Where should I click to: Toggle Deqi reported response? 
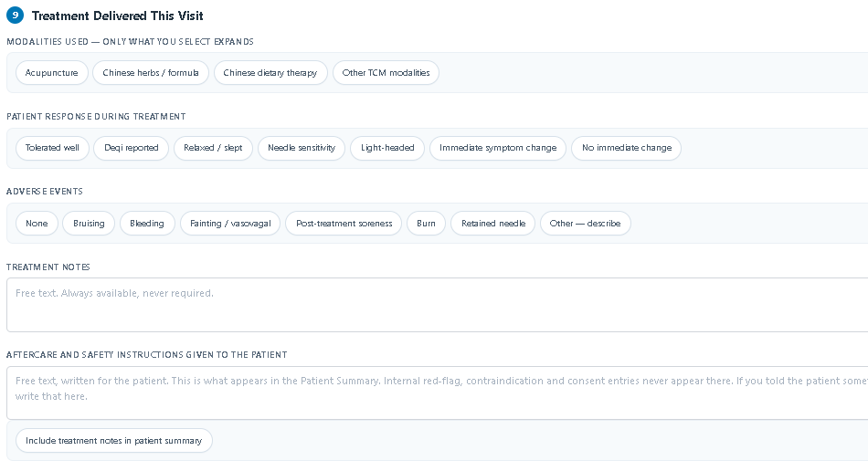pyautogui.click(x=132, y=148)
